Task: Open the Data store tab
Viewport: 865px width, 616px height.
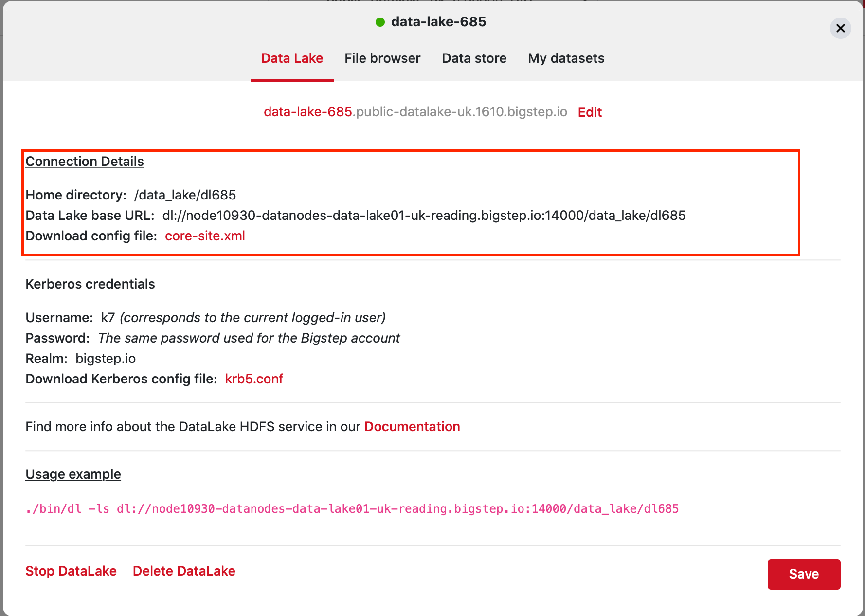Action: [474, 58]
